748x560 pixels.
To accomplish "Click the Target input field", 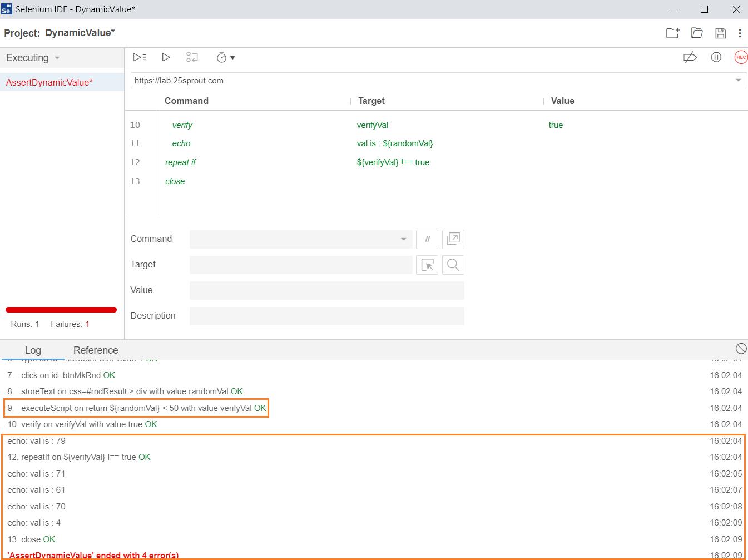I will click(x=301, y=265).
